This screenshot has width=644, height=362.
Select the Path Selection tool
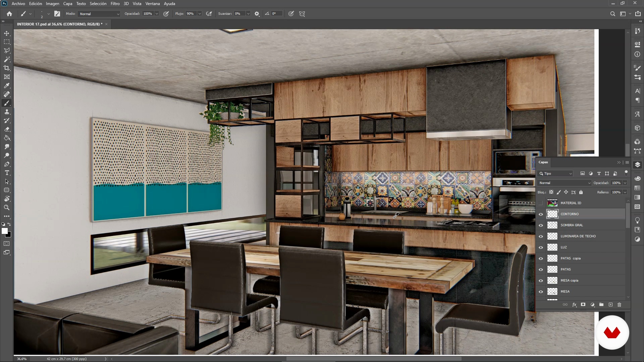7,181
